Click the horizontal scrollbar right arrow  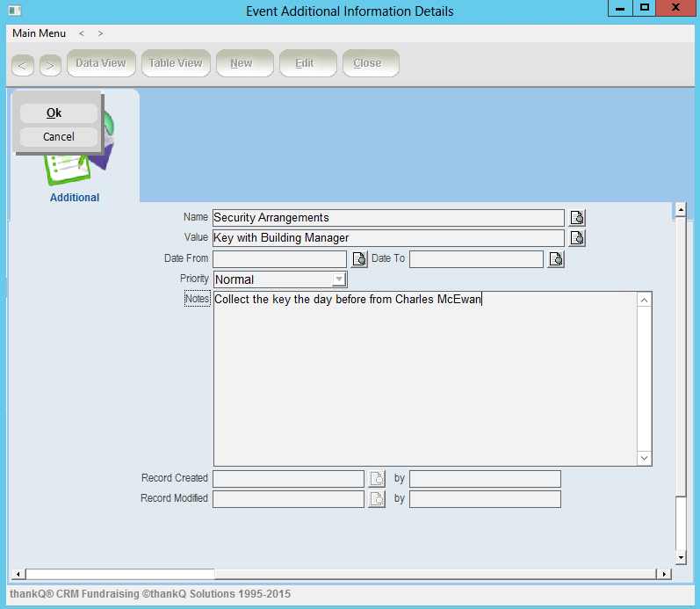point(664,574)
